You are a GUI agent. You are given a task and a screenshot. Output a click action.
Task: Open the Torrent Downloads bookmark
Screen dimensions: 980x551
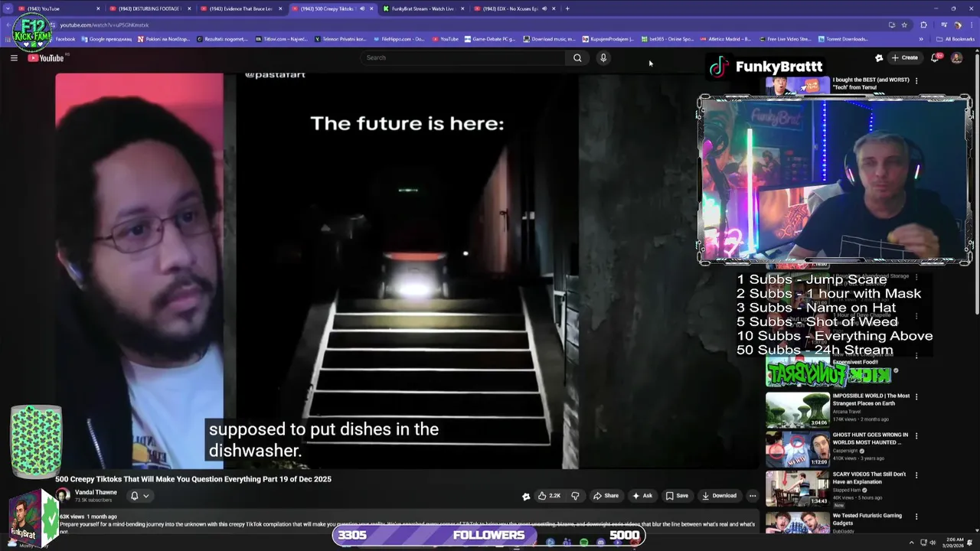[843, 39]
